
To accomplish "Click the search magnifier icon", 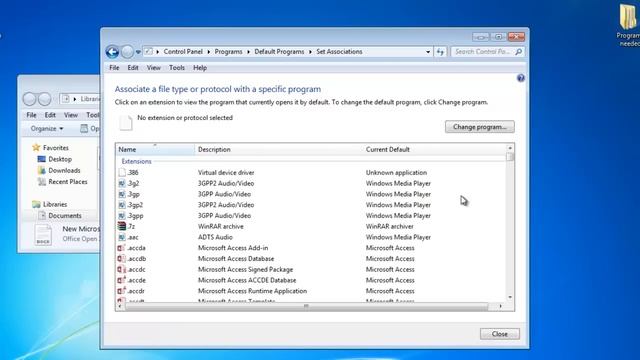I will coord(518,52).
